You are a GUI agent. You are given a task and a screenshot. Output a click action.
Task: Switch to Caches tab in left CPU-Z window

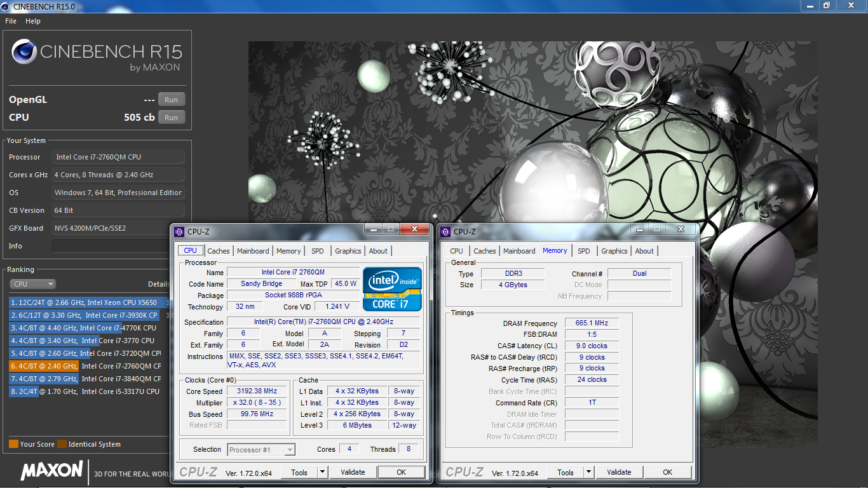[219, 251]
